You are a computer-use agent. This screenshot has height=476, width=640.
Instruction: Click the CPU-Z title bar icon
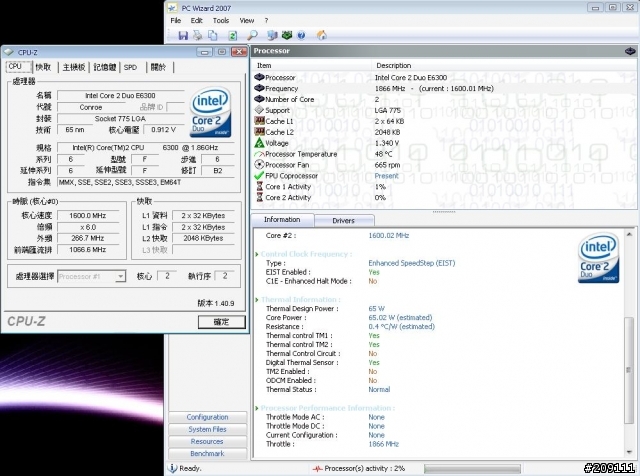[9, 52]
